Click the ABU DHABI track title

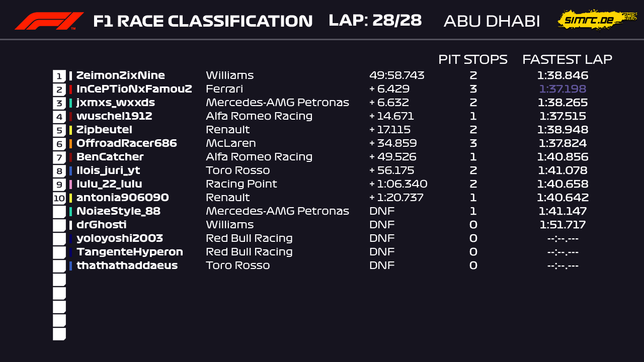click(492, 21)
